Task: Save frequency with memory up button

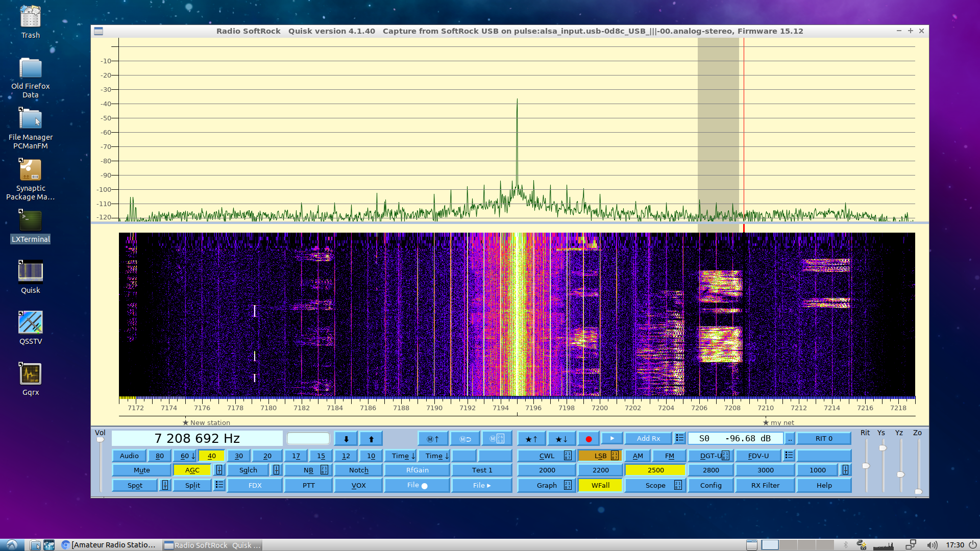Action: tap(433, 439)
